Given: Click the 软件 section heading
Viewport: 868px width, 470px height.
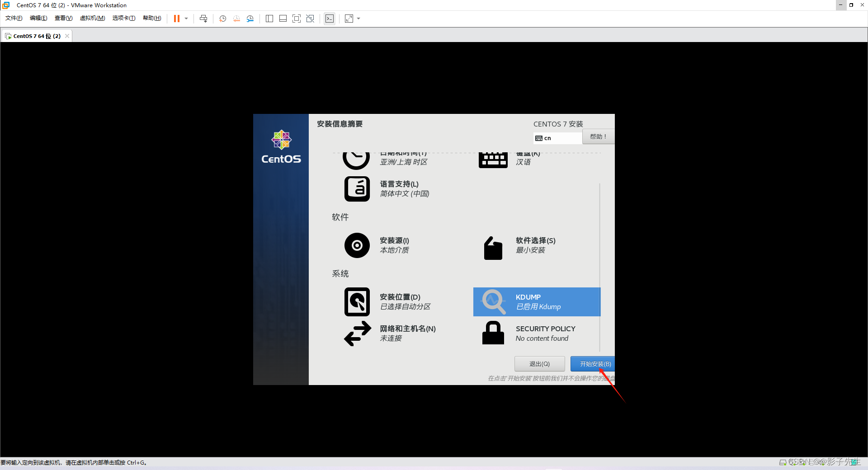Looking at the screenshot, I should pyautogui.click(x=340, y=217).
